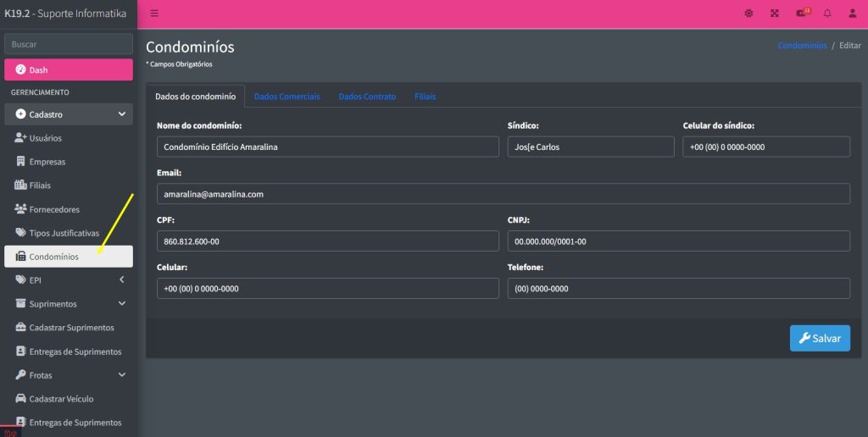Open Cadastrar Veículo in the sidebar

point(61,399)
